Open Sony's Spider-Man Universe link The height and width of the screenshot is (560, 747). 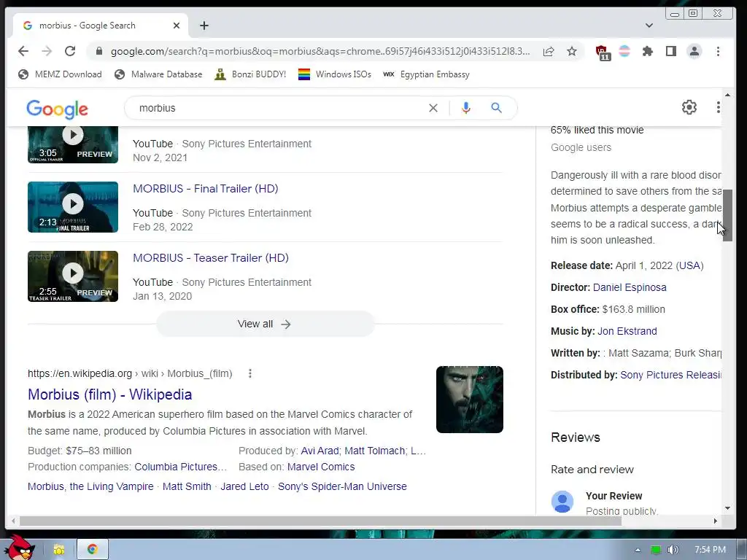coord(342,486)
